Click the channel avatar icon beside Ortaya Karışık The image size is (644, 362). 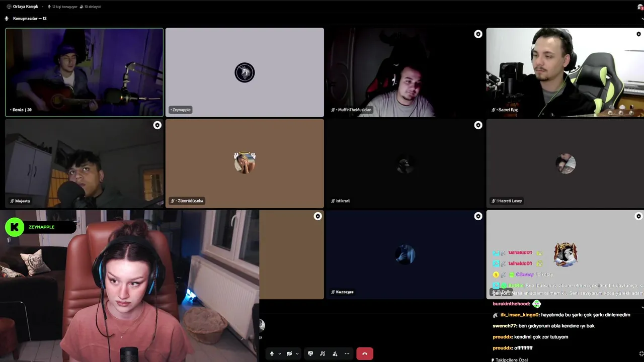pyautogui.click(x=9, y=7)
